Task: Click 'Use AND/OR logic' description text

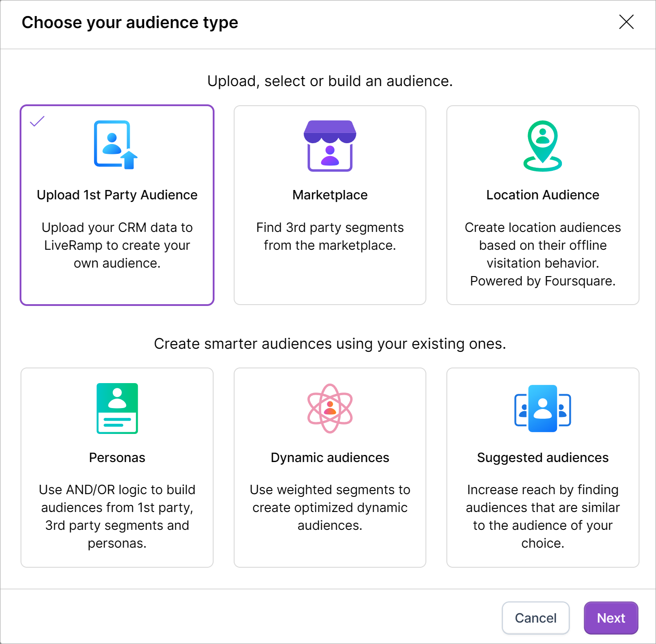Action: [117, 516]
